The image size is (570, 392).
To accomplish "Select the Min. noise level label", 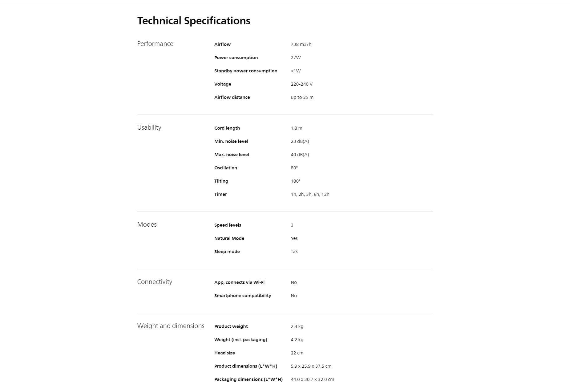I will point(231,141).
